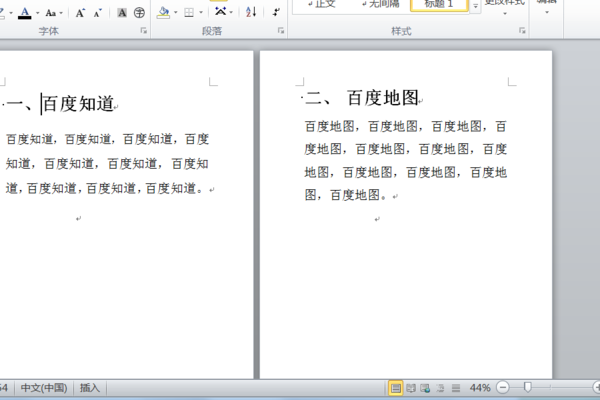Open the 更改样式 dropdown
This screenshot has width=600, height=400.
click(505, 8)
